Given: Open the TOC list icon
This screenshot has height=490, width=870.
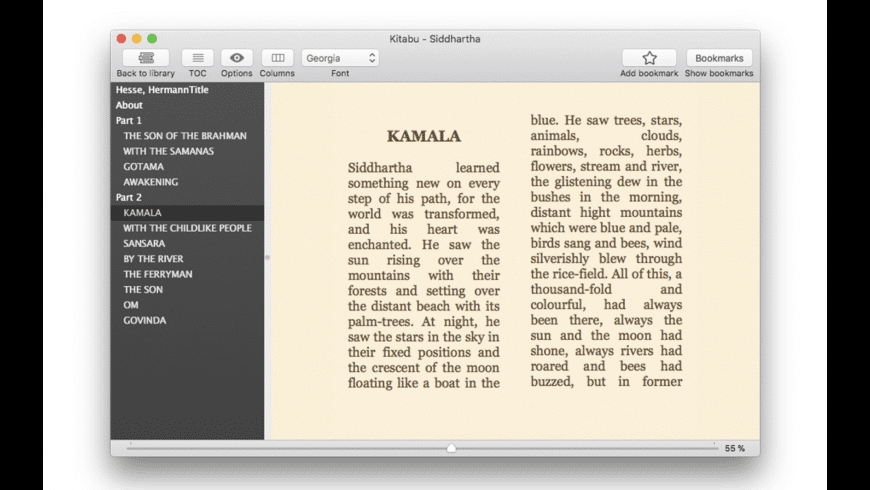Looking at the screenshot, I should click(198, 58).
